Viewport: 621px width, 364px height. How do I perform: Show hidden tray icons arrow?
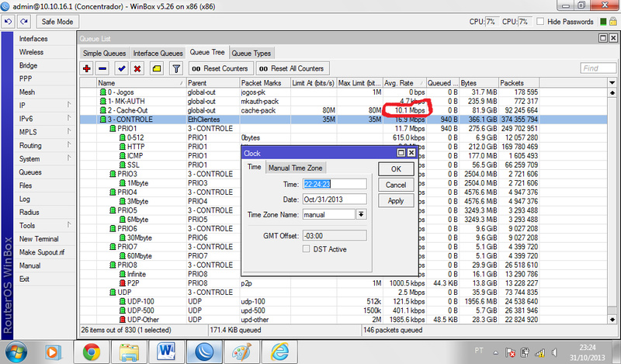tap(496, 352)
